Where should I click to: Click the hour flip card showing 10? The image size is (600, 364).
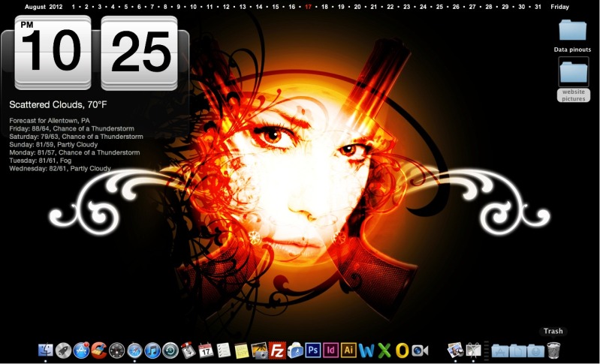53,53
